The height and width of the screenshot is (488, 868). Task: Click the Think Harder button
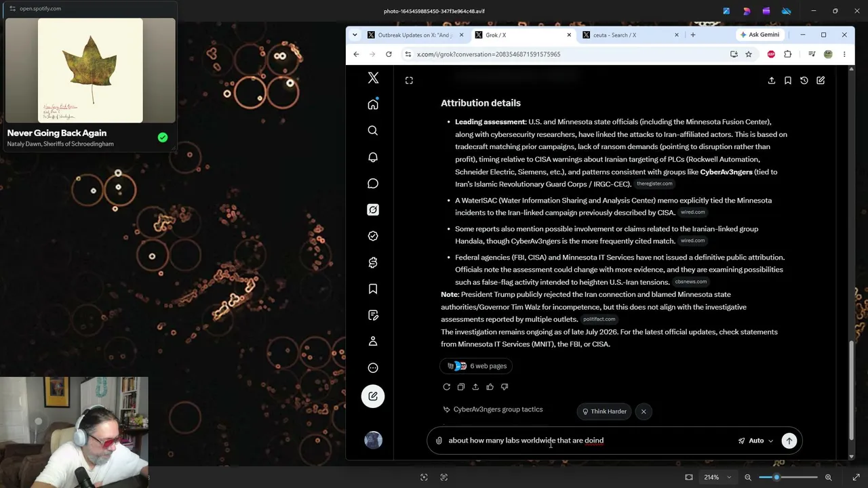click(x=604, y=411)
